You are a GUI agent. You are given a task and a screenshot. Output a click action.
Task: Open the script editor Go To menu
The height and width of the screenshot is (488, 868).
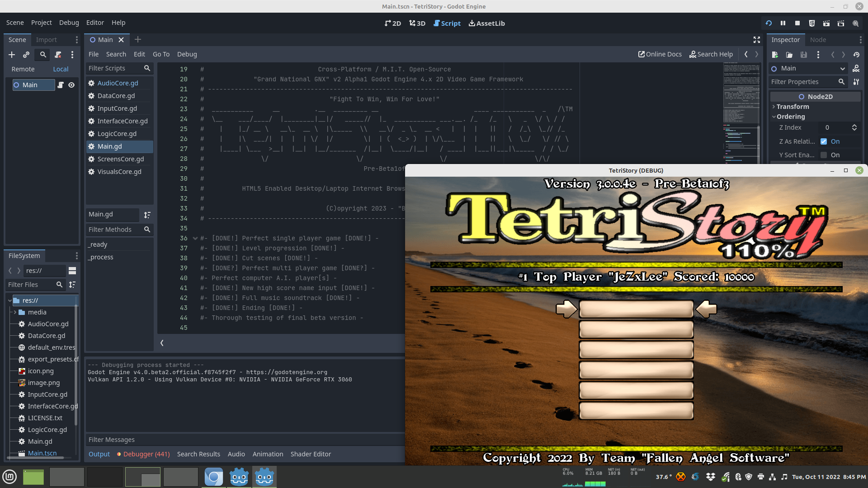pos(161,54)
